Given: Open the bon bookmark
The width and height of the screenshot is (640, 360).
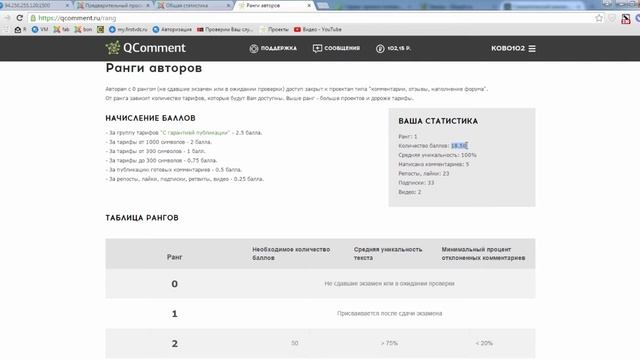Looking at the screenshot, I should click(83, 29).
